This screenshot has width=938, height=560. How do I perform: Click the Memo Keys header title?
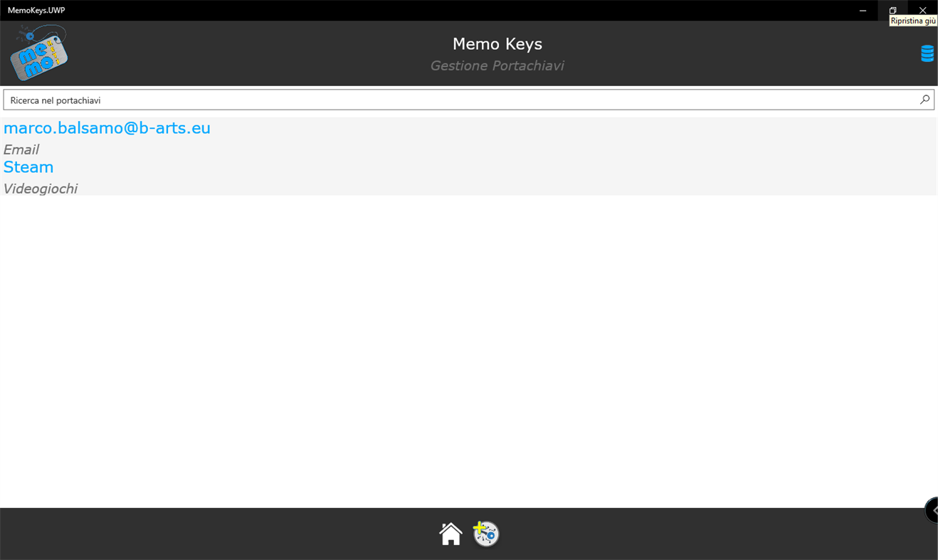click(x=497, y=43)
